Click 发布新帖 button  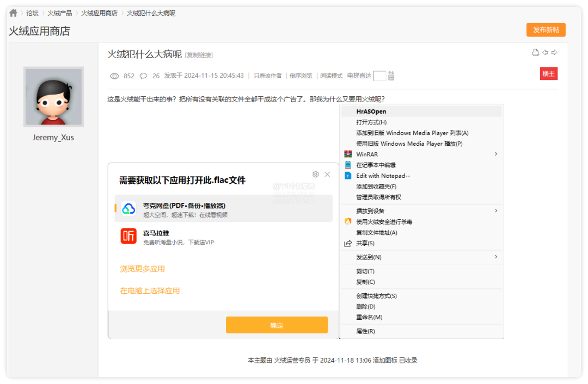(546, 30)
